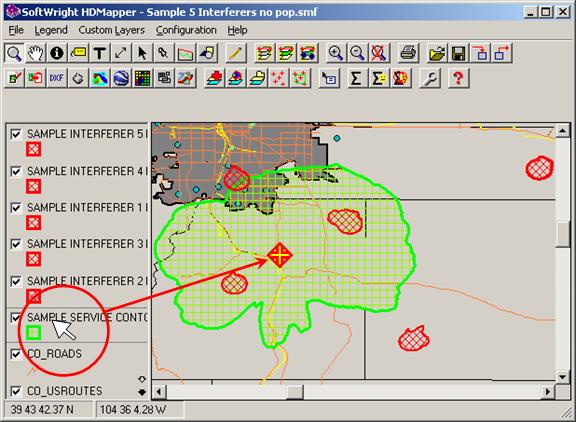
Task: Open the Custom Layers menu
Action: 112,30
